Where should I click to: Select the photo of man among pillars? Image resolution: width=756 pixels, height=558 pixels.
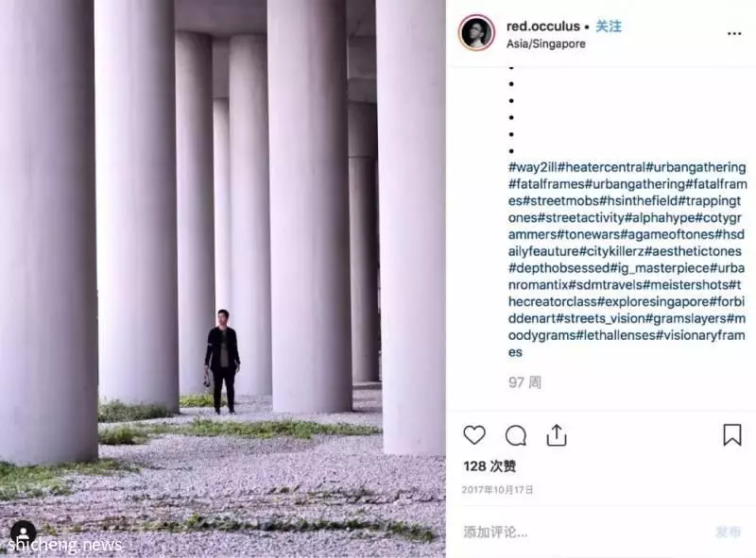coord(223,279)
